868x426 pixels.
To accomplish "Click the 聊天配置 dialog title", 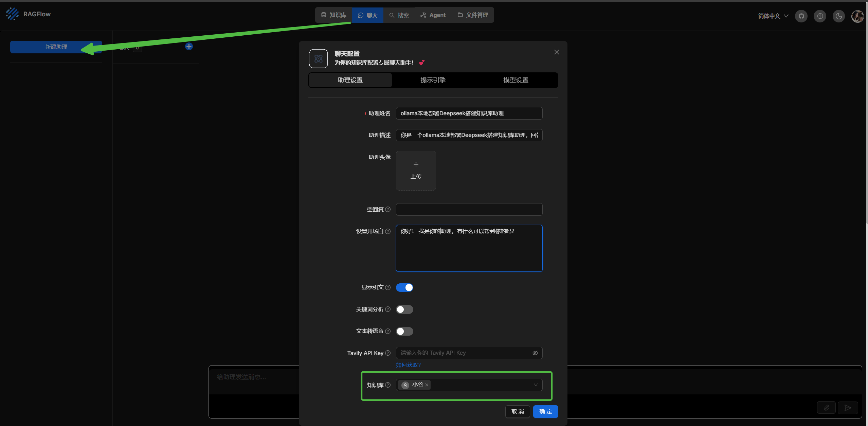I will tap(347, 54).
